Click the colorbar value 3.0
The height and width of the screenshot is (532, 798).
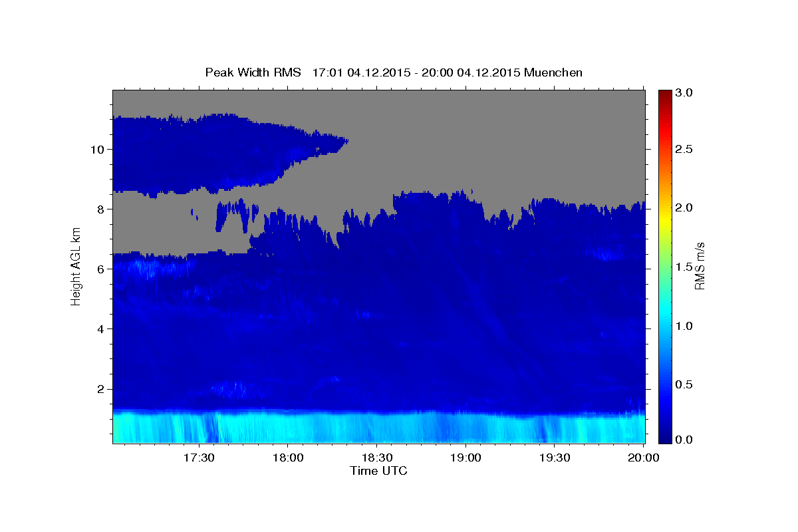coord(684,92)
